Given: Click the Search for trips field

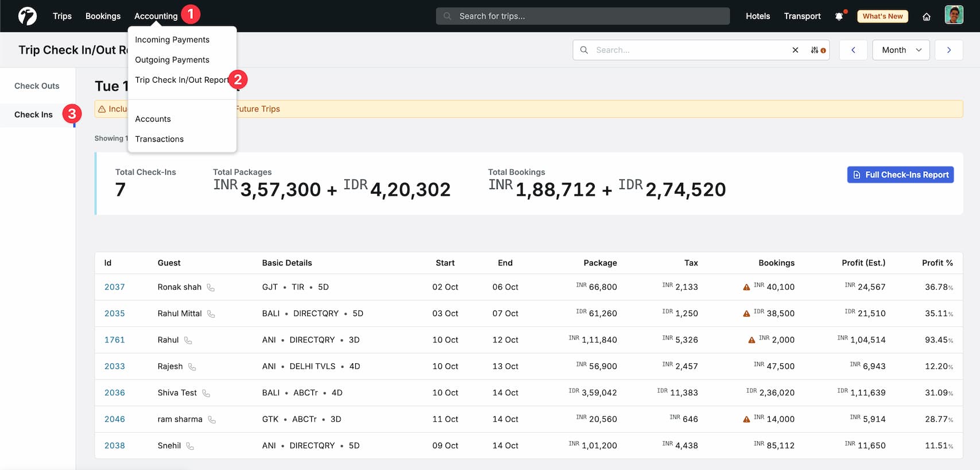Looking at the screenshot, I should pos(583,16).
